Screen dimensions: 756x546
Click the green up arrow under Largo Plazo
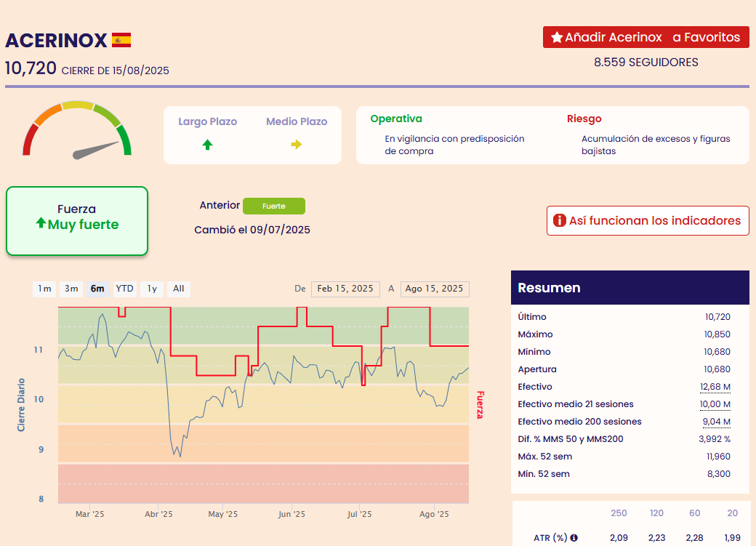[207, 144]
